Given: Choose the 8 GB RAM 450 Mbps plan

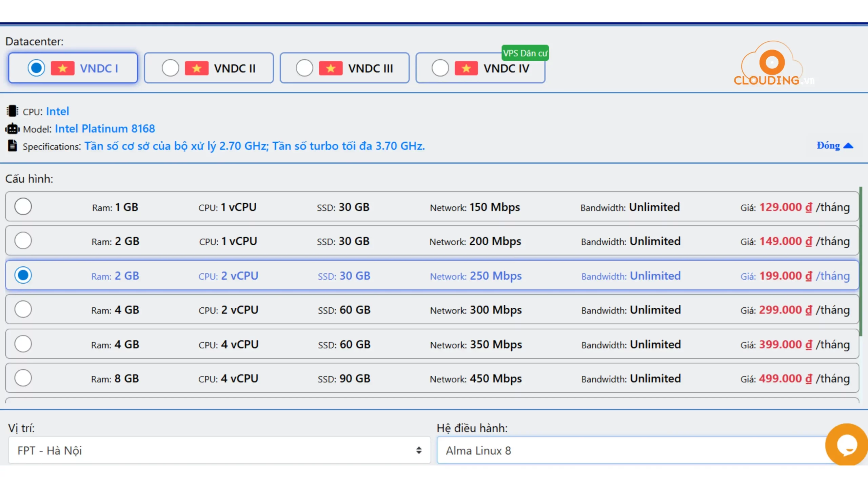Looking at the screenshot, I should click(23, 378).
